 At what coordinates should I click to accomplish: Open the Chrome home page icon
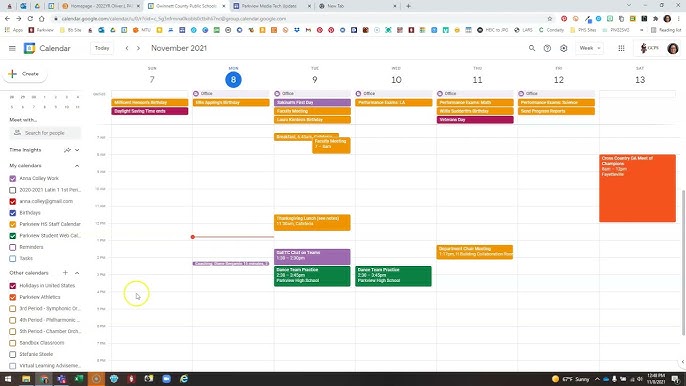[x=42, y=19]
